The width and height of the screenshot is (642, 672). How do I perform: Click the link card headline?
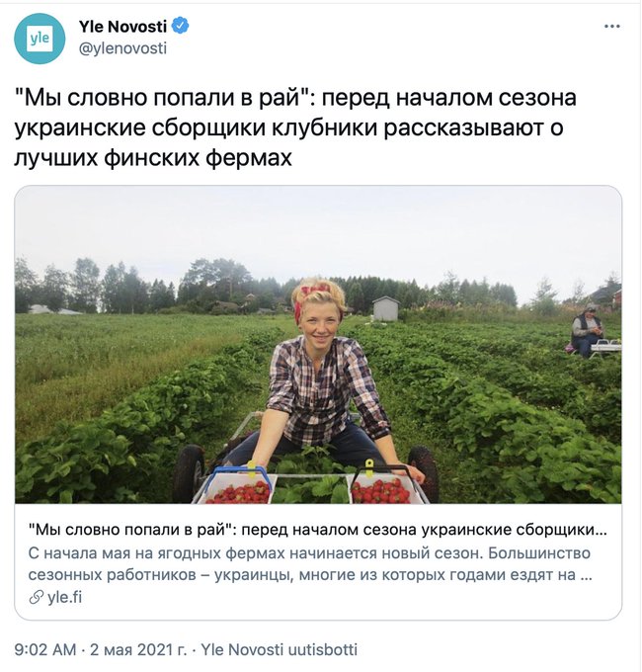point(318,530)
